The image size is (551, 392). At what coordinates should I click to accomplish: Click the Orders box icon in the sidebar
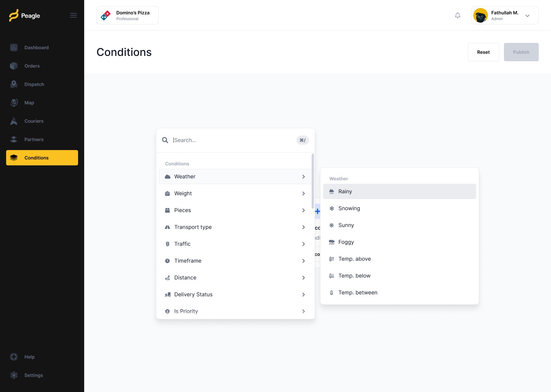[14, 66]
